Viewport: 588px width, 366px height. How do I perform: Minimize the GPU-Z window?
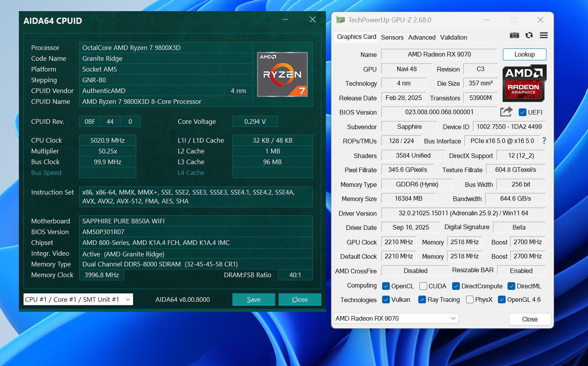(486, 20)
